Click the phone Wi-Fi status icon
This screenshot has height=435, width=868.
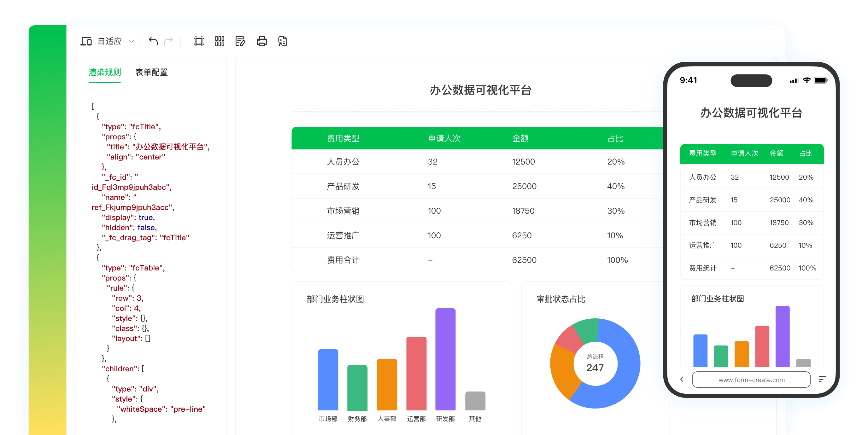point(807,80)
